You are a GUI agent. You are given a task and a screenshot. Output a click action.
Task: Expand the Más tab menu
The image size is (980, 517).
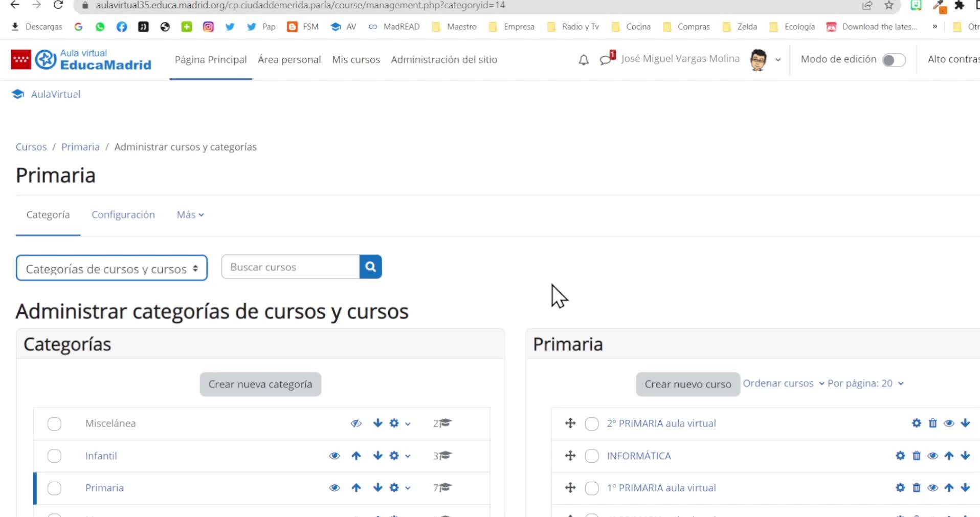tap(190, 215)
